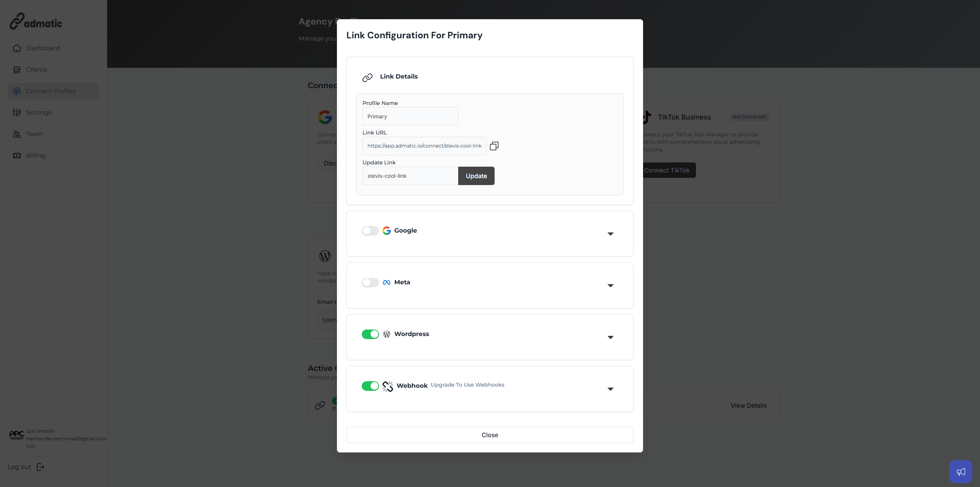Open the Dashboard menu item
Viewport: 980px width, 487px height.
tap(43, 48)
